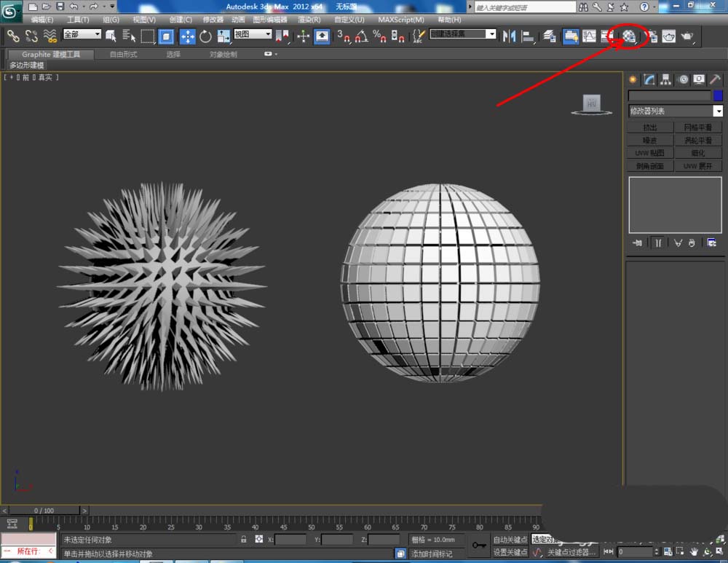The image size is (728, 563).
Task: Select the Move tool in main toolbar
Action: coord(187,36)
